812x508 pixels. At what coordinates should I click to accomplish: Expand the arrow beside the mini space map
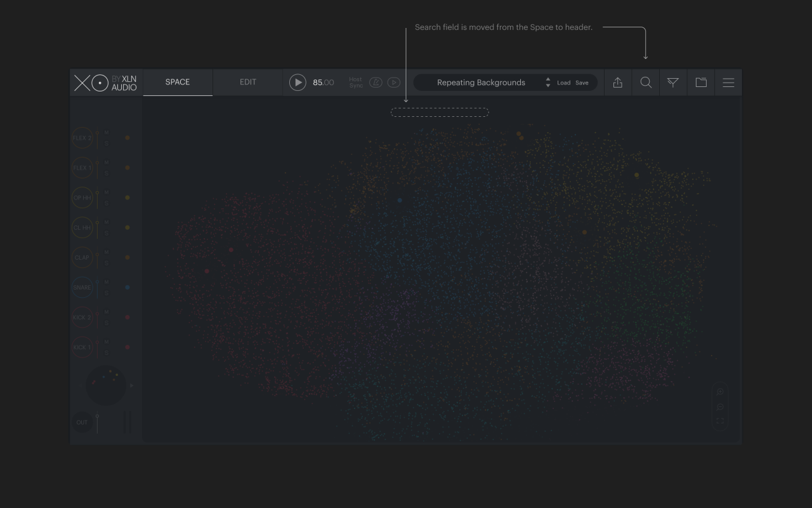[x=132, y=385]
